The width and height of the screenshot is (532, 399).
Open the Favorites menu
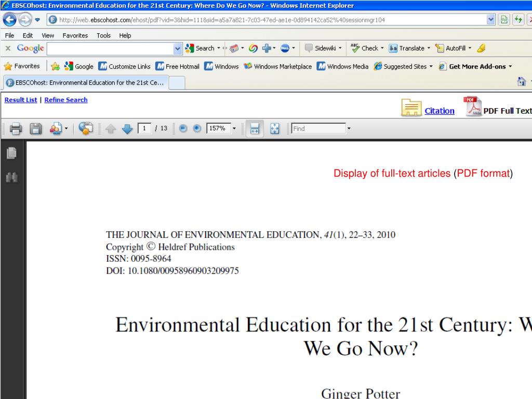[x=75, y=35]
